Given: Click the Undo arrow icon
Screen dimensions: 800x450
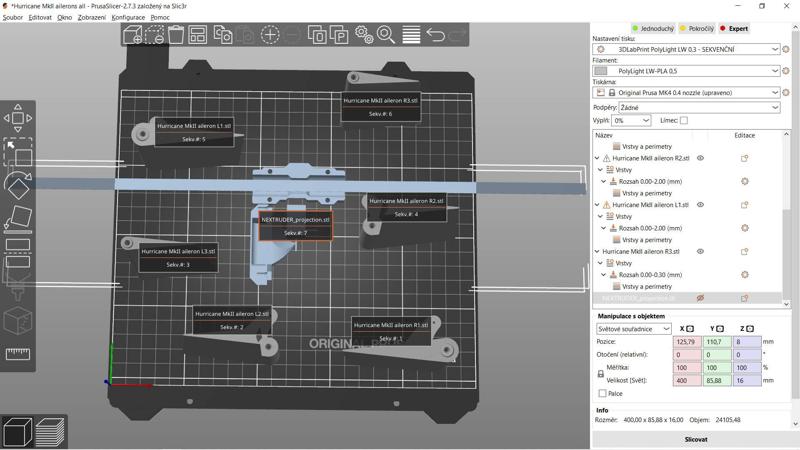Looking at the screenshot, I should click(x=435, y=35).
